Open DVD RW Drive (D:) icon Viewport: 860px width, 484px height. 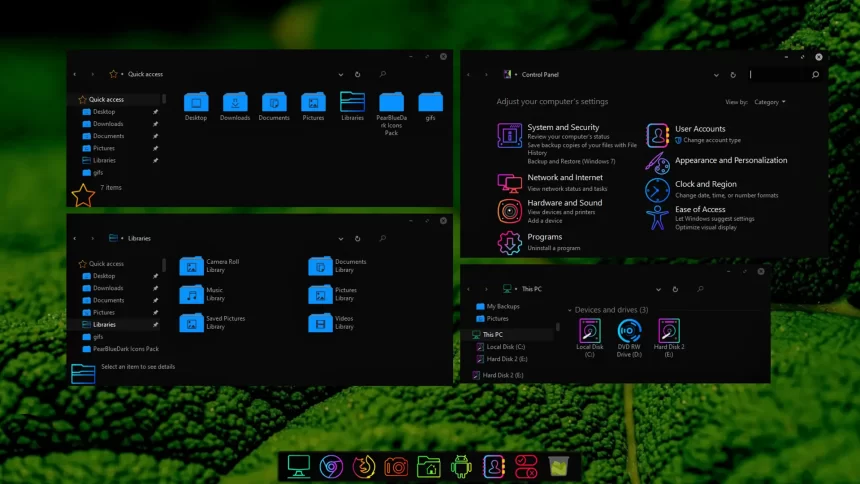click(x=629, y=331)
